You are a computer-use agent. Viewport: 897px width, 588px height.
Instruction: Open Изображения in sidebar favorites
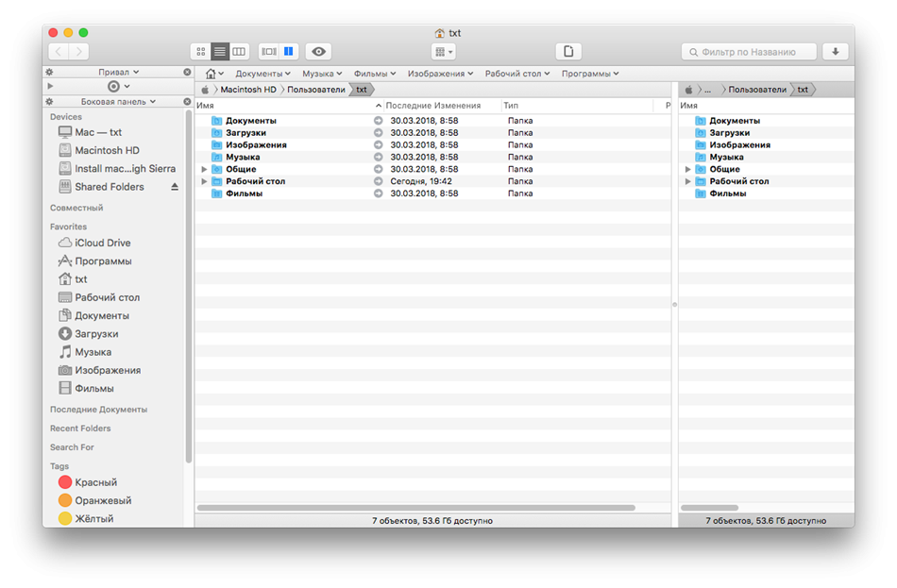(x=99, y=371)
